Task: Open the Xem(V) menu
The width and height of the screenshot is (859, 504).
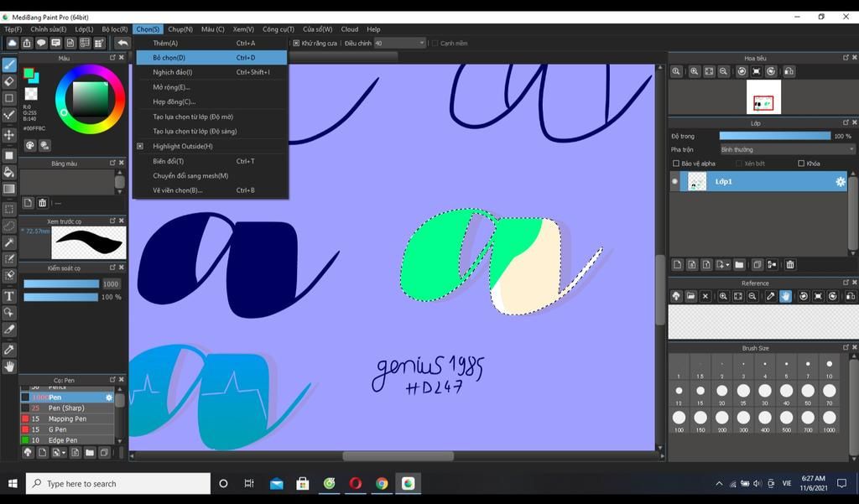Action: (x=243, y=29)
